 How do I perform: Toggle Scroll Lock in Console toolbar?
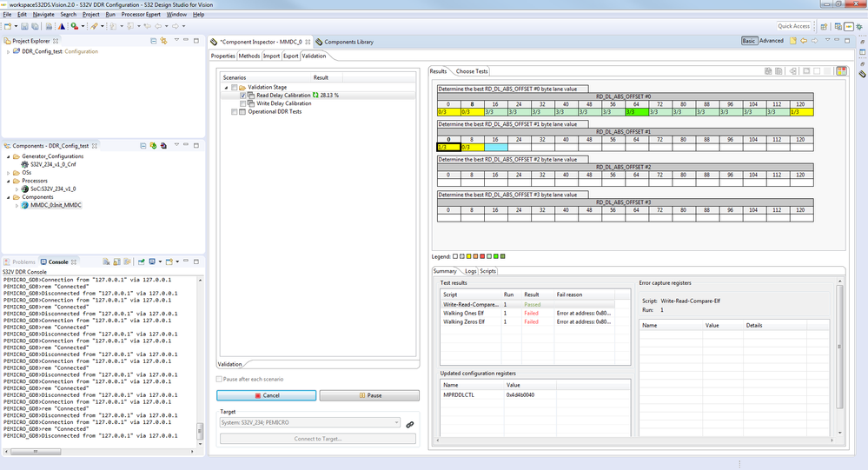point(116,261)
